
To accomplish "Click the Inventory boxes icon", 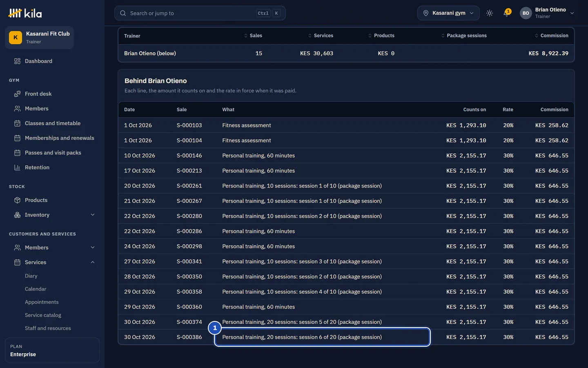I will coord(17,215).
